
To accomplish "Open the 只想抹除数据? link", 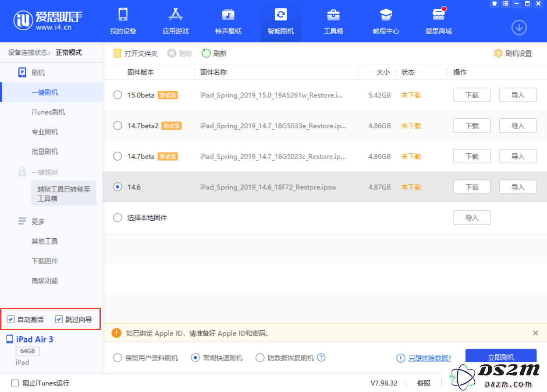I will pos(430,358).
